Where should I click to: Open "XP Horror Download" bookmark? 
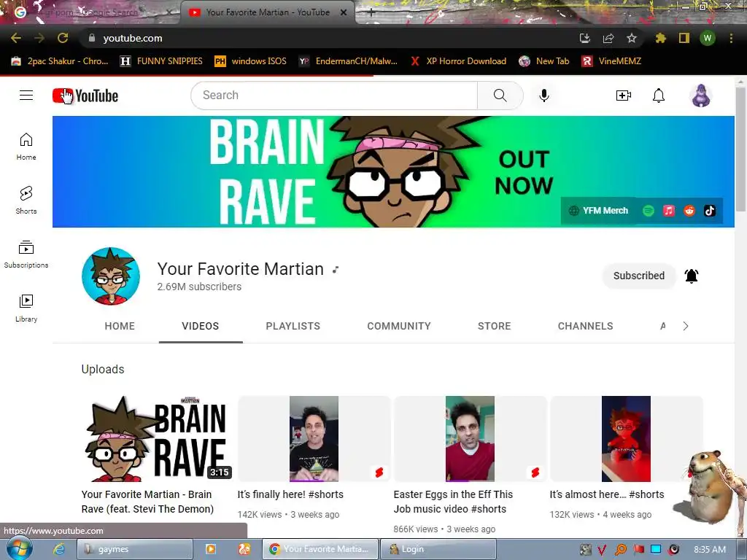pyautogui.click(x=459, y=61)
